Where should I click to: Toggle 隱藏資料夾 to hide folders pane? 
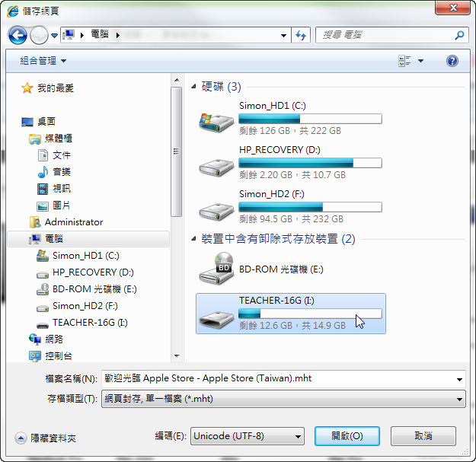pyautogui.click(x=46, y=438)
